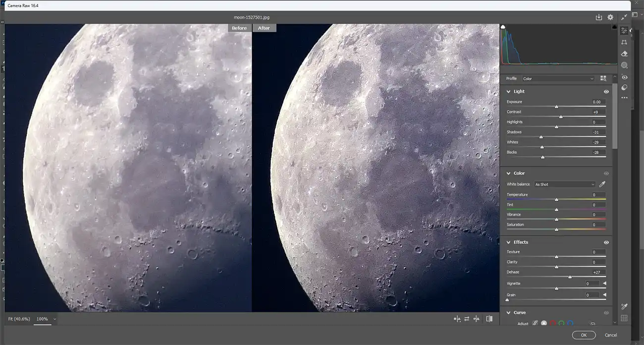
Task: Open the Camera Raw preferences gear
Action: click(x=610, y=17)
